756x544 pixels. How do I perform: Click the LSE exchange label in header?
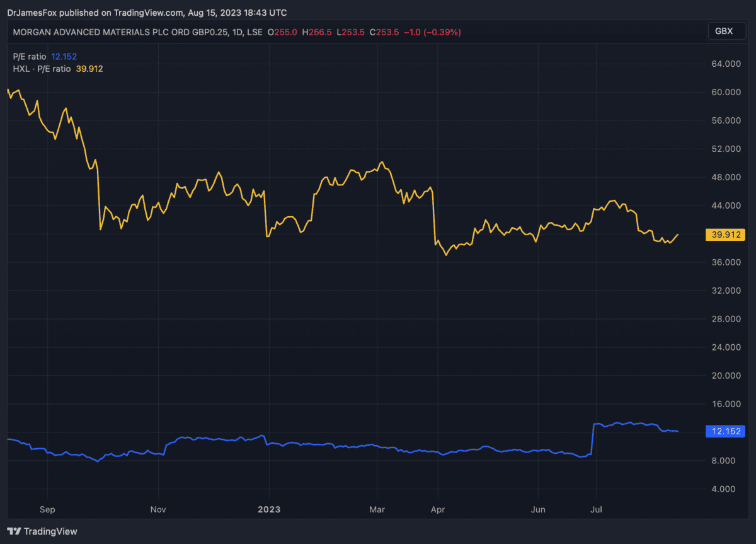click(253, 32)
